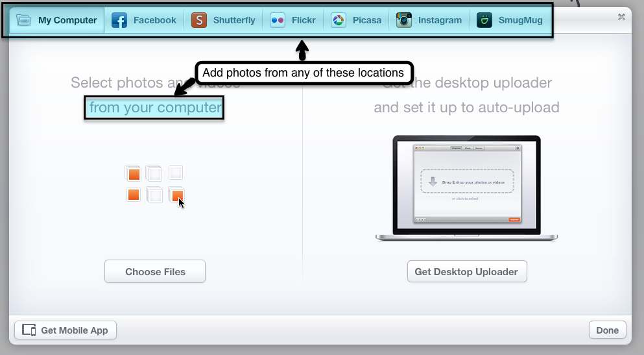The width and height of the screenshot is (644, 355).
Task: Close the upload dialog with the X
Action: (x=622, y=17)
